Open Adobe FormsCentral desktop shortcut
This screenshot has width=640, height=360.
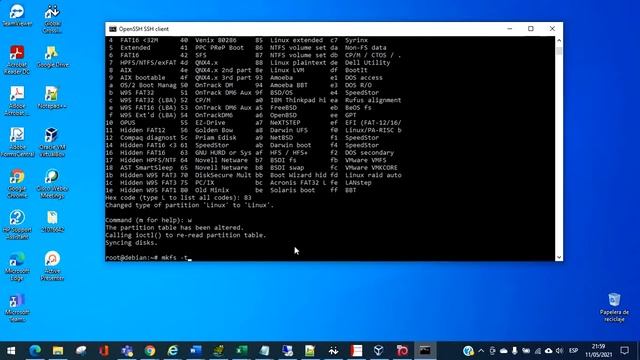(x=17, y=142)
